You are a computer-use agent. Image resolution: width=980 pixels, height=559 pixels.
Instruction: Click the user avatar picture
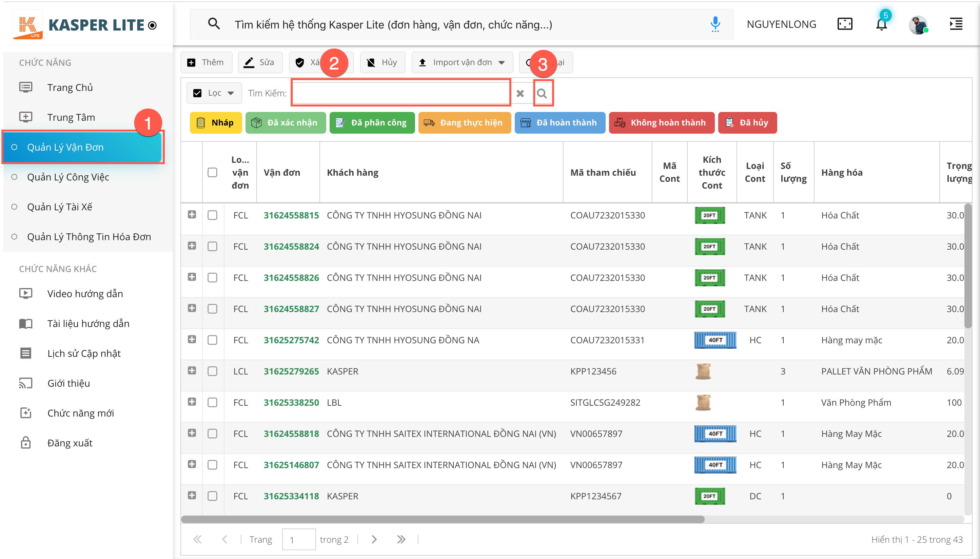[918, 25]
